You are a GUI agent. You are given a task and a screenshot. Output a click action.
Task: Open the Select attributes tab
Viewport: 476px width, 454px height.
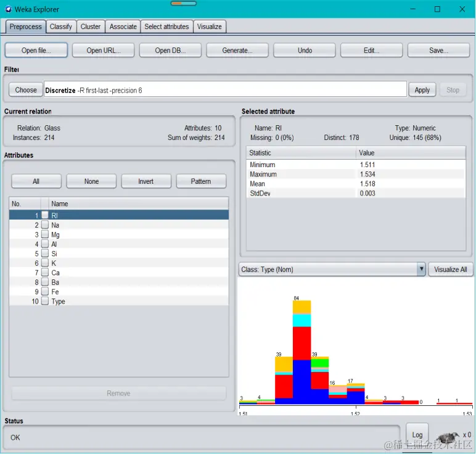click(x=166, y=27)
